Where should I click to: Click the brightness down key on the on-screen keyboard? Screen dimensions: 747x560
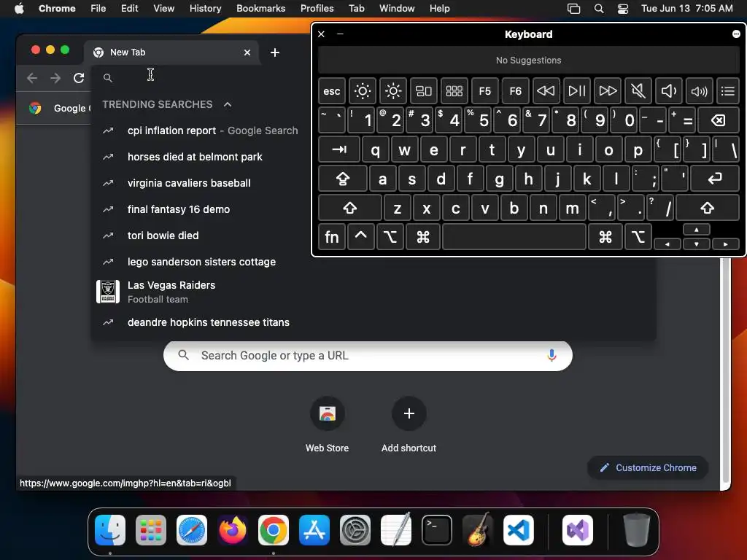click(362, 91)
